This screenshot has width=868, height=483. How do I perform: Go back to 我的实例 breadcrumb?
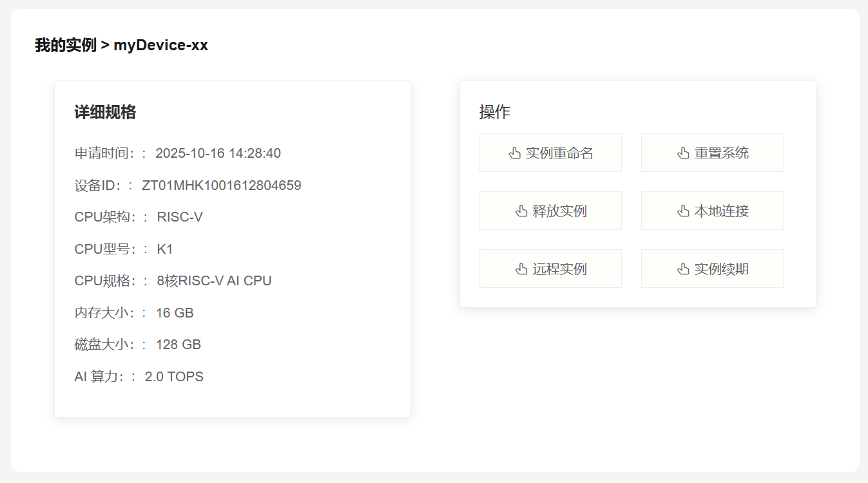66,45
